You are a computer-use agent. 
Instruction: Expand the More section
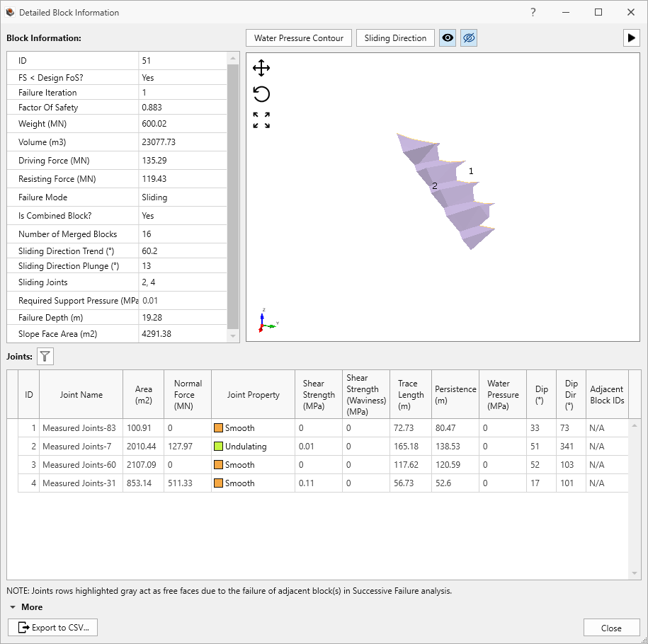pos(25,607)
